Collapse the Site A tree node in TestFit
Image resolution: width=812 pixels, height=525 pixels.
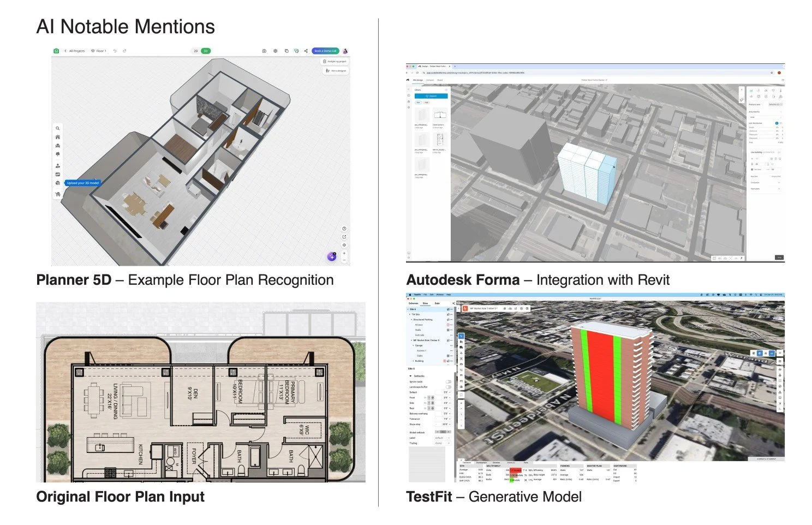408,309
